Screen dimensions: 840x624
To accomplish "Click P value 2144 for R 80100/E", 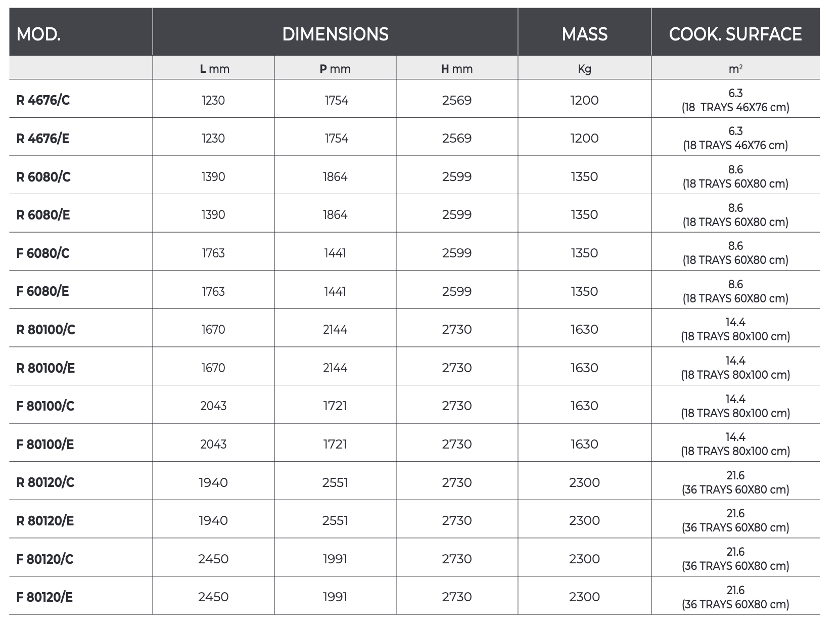I will 335,368.
